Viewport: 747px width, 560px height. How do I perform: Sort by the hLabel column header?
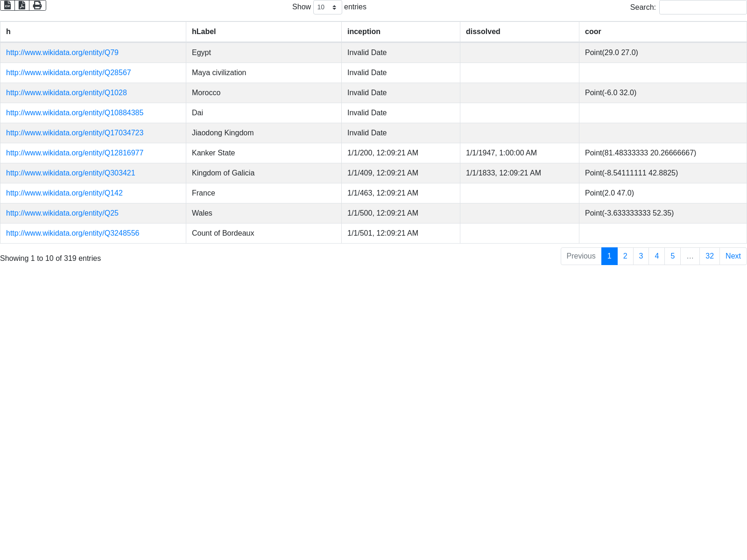(204, 32)
